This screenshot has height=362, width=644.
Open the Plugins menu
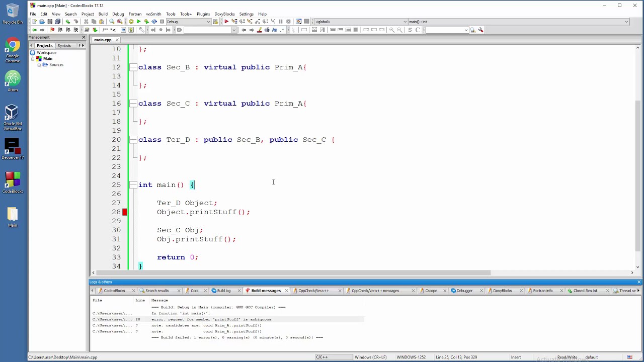tap(203, 14)
